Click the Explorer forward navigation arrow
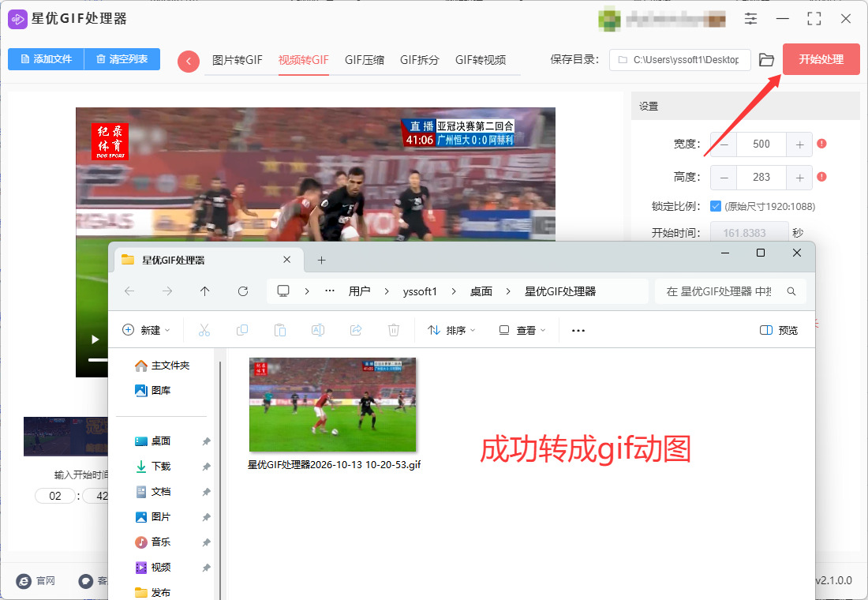This screenshot has width=868, height=600. 167,291
